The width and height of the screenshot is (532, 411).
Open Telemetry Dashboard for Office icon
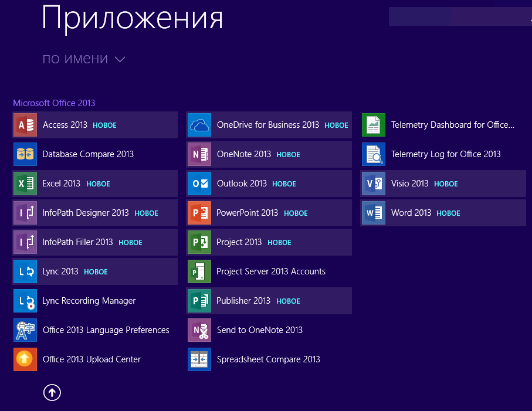pos(374,125)
